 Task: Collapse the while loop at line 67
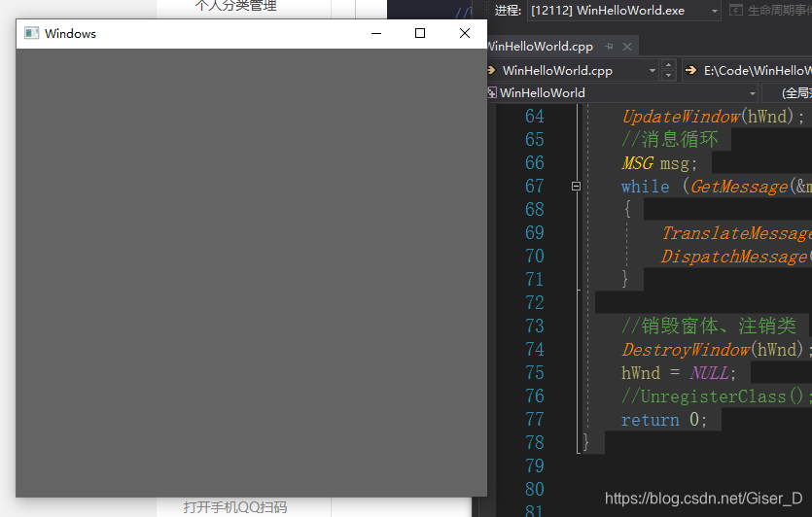coord(576,187)
